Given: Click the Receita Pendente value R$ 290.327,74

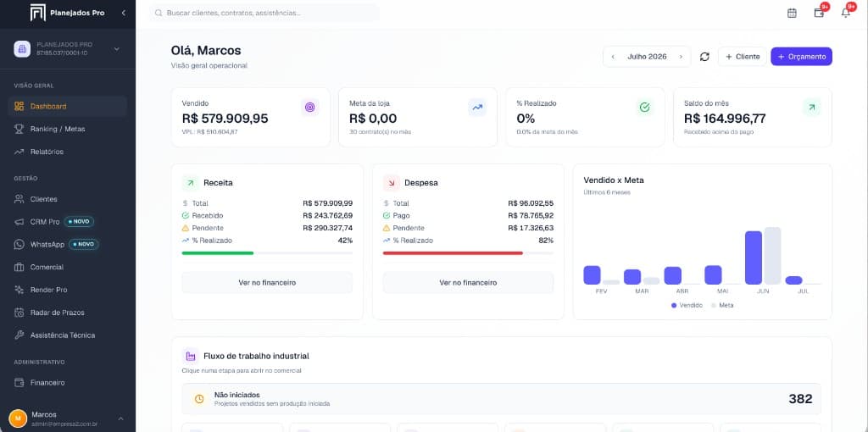Looking at the screenshot, I should coord(328,228).
